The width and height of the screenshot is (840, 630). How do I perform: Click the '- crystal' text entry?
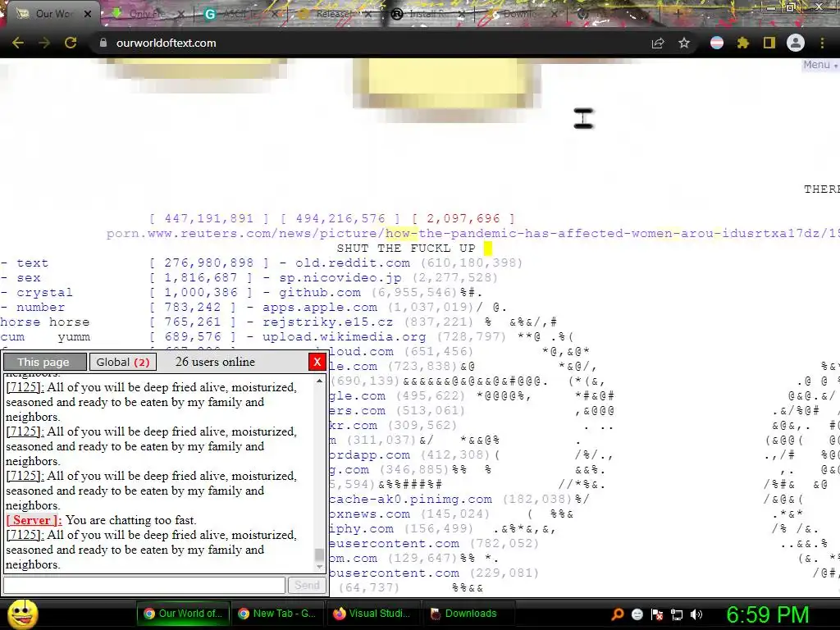36,293
